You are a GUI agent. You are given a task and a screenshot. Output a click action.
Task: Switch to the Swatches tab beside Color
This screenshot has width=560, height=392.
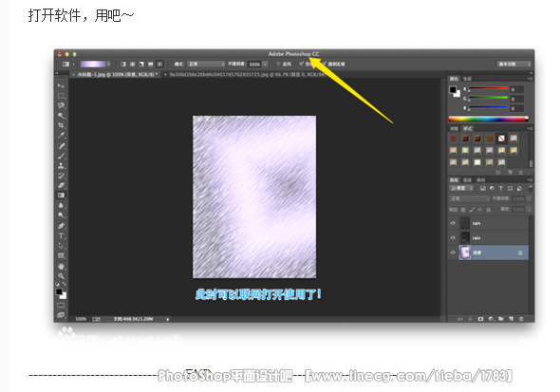467,78
